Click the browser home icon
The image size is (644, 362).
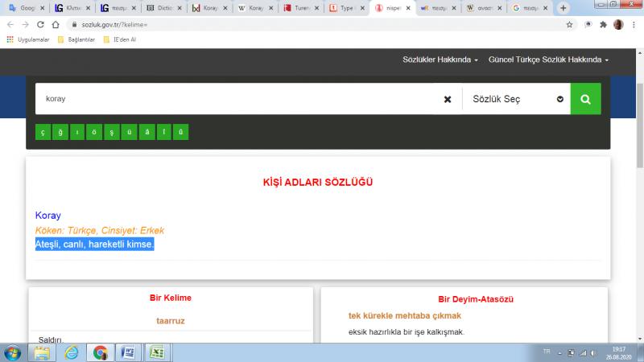tap(56, 25)
